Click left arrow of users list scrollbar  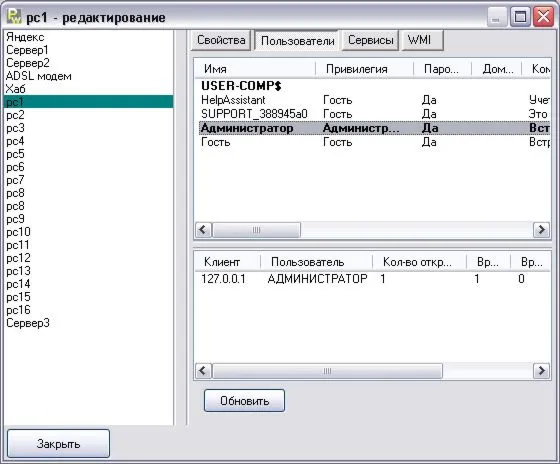tap(203, 229)
